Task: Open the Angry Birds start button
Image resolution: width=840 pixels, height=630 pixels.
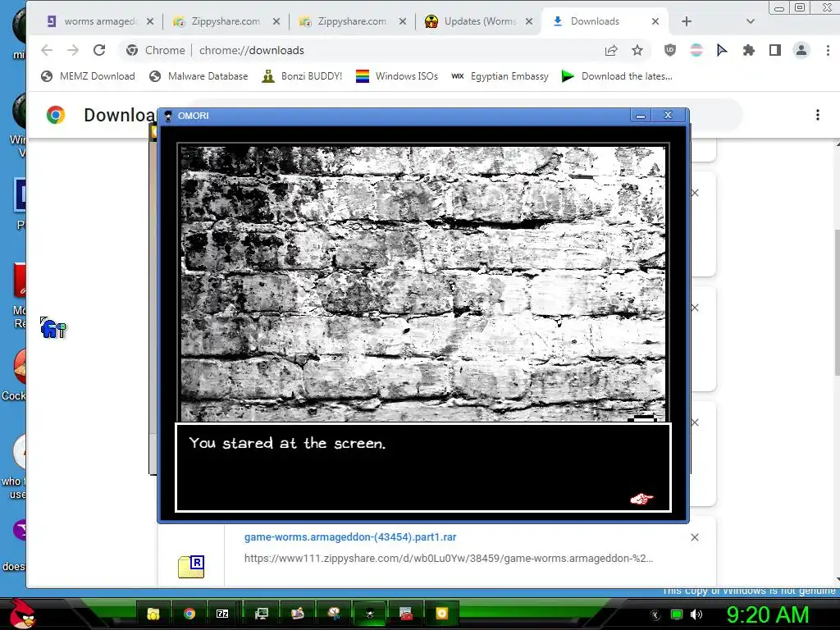Action: click(x=22, y=614)
